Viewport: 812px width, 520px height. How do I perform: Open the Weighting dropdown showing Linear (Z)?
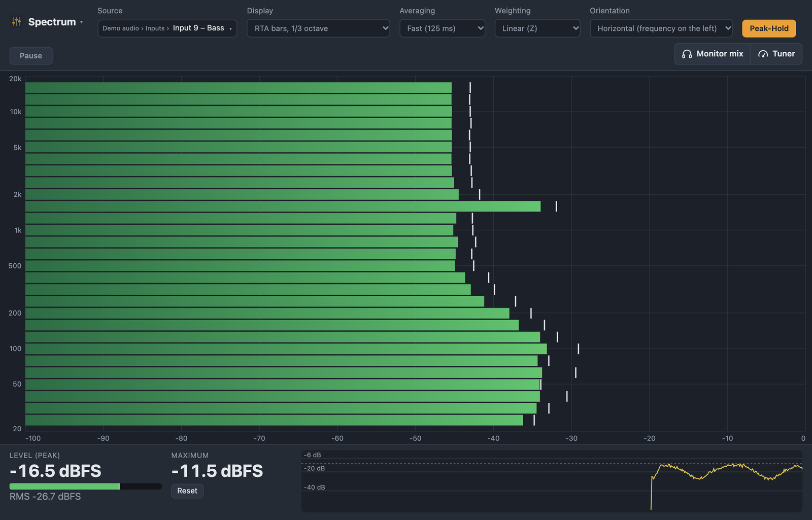tap(537, 28)
